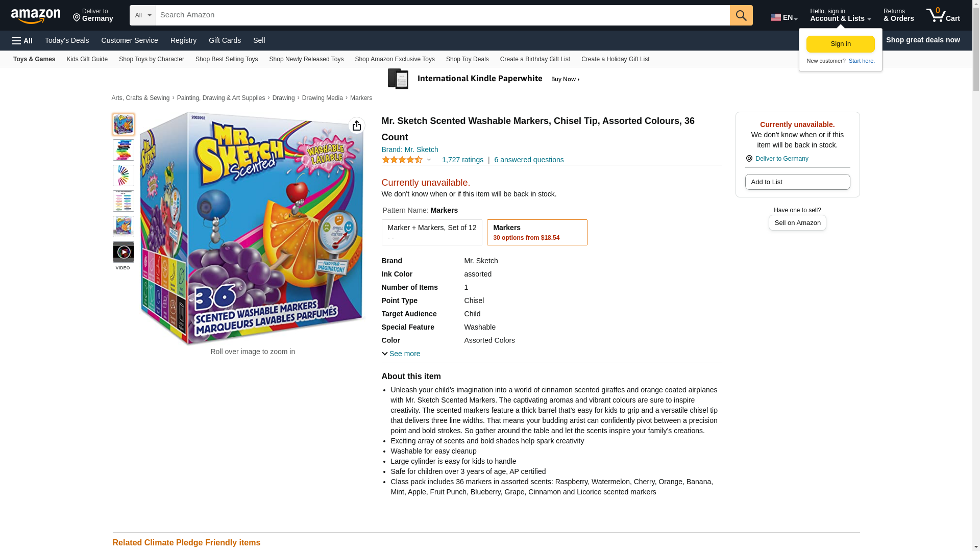This screenshot has height=551, width=980.
Task: Click the star rating icons
Action: click(402, 160)
